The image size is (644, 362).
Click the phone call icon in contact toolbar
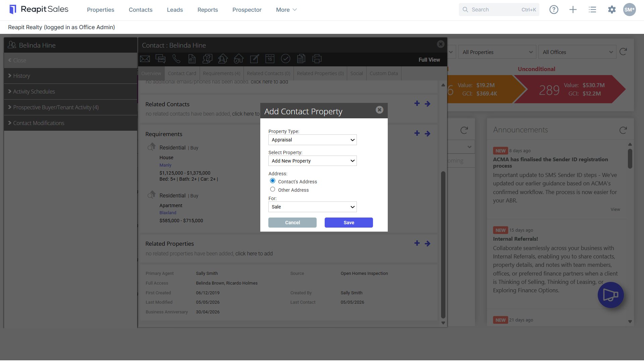tap(176, 59)
